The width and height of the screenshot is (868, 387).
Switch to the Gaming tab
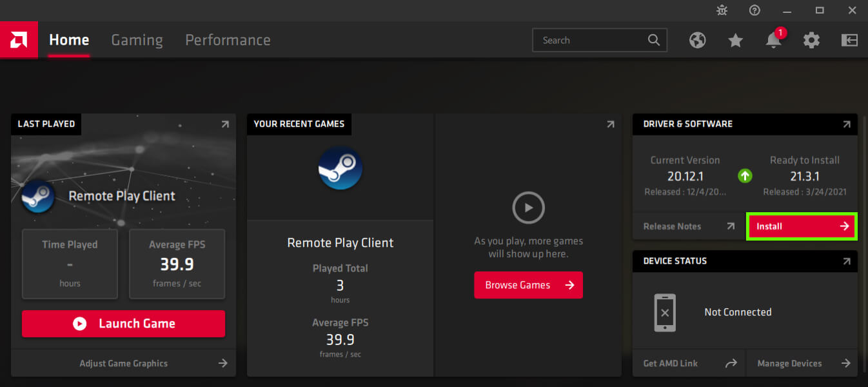(x=137, y=40)
